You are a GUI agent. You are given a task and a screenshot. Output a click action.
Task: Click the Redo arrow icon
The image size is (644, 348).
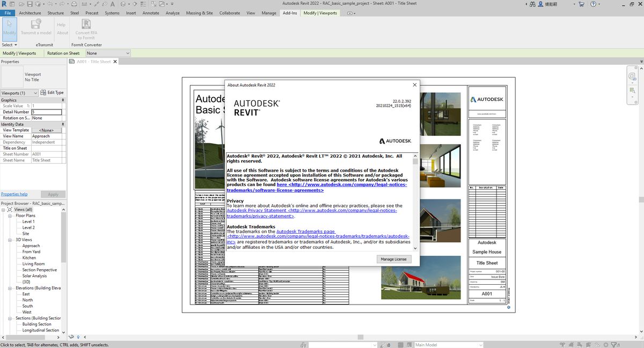coord(62,4)
